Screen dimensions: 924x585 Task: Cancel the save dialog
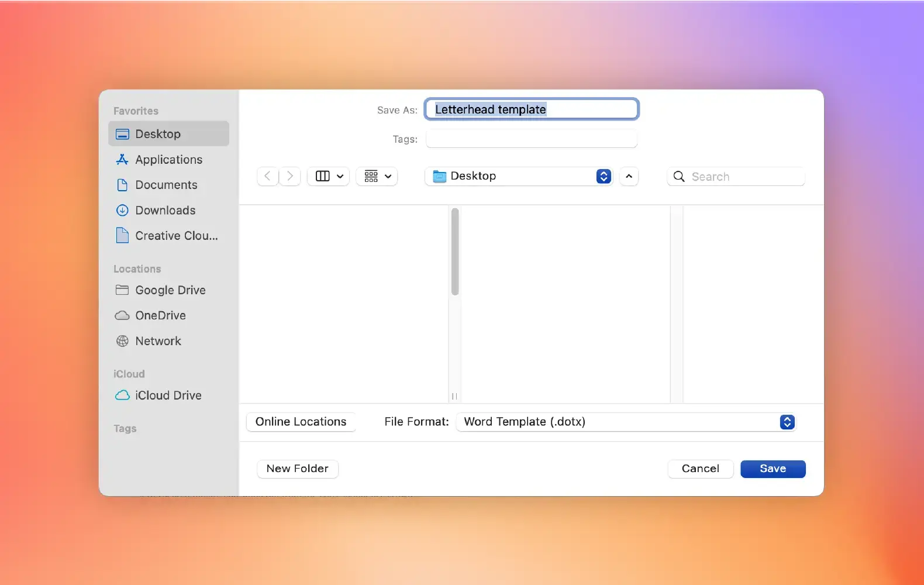click(701, 469)
